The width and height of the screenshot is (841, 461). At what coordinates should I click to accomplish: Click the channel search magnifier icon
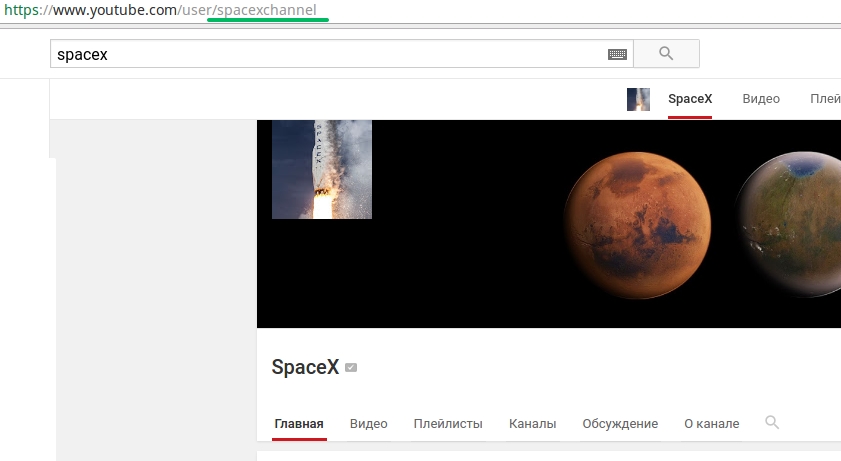tap(772, 422)
